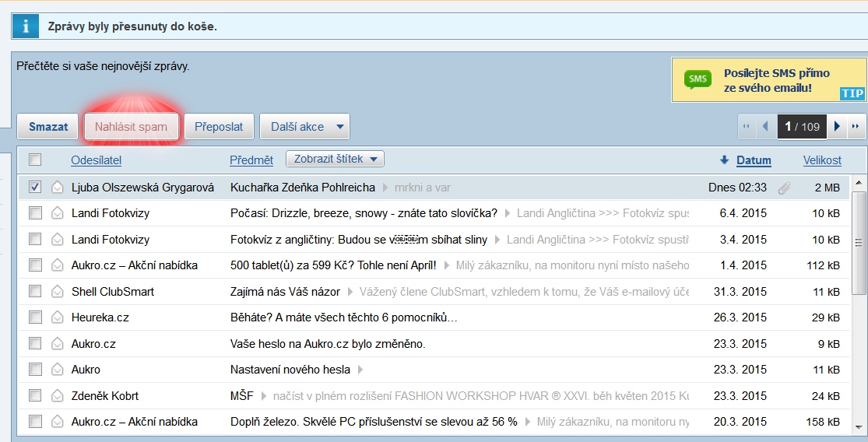Screen dimensions: 868x442
Task: Jump to last page of messages
Action: click(856, 126)
